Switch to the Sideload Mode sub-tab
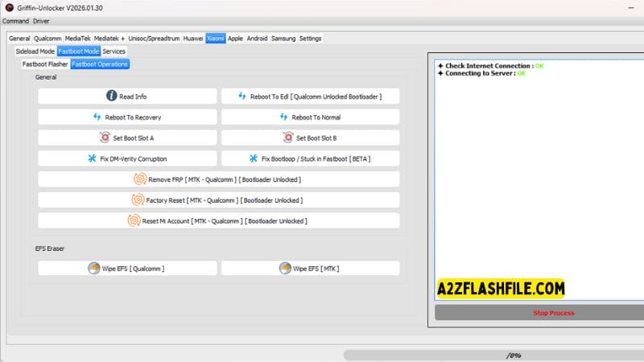 pos(35,51)
